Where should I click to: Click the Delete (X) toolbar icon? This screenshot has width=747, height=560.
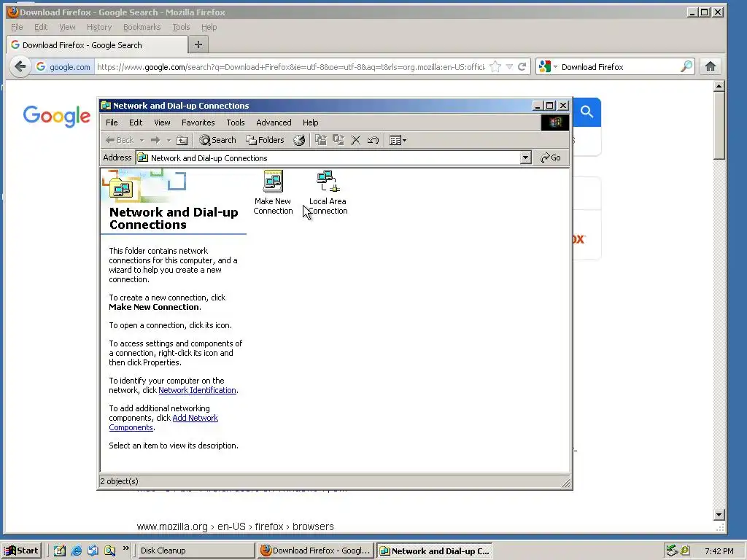point(355,140)
